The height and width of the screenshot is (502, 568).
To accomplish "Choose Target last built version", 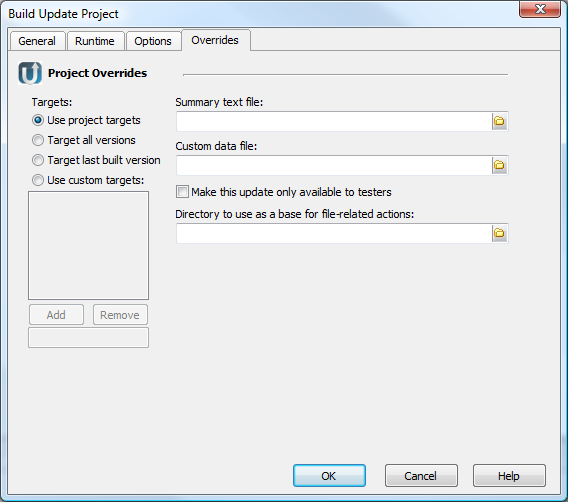I will (x=38, y=160).
